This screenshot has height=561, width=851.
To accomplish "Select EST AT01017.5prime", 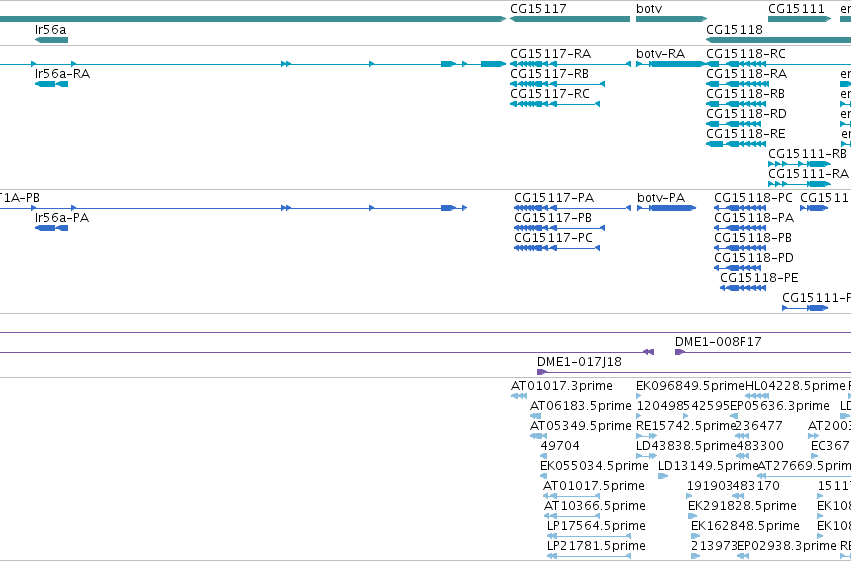I will click(x=594, y=486).
